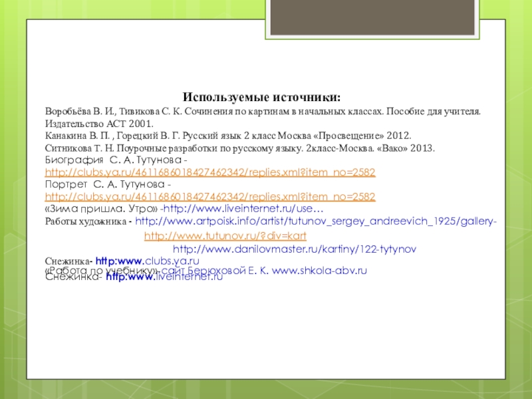The height and width of the screenshot is (399, 532).
Task: Open the liveinternet.ru/use… link for «Зима пришла. Утро»
Action: coord(243,208)
